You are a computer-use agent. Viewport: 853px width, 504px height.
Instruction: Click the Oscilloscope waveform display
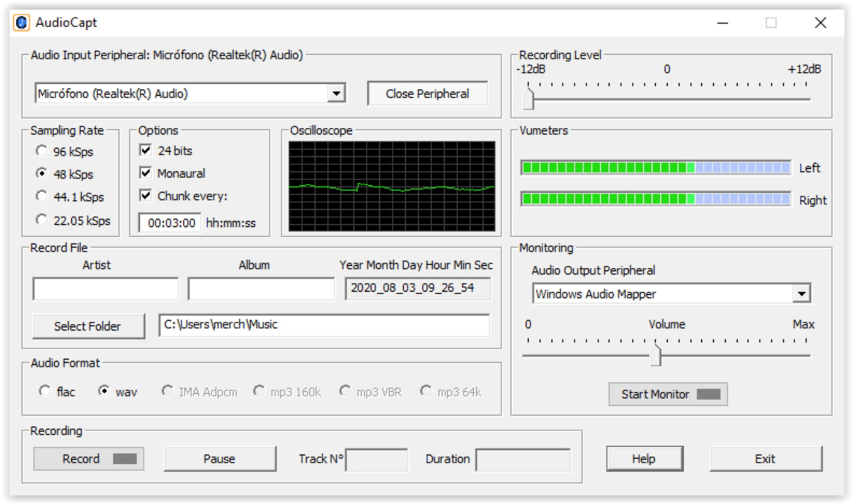click(x=392, y=186)
